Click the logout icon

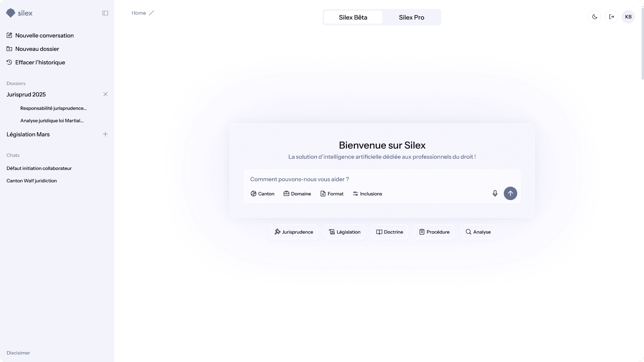click(611, 17)
